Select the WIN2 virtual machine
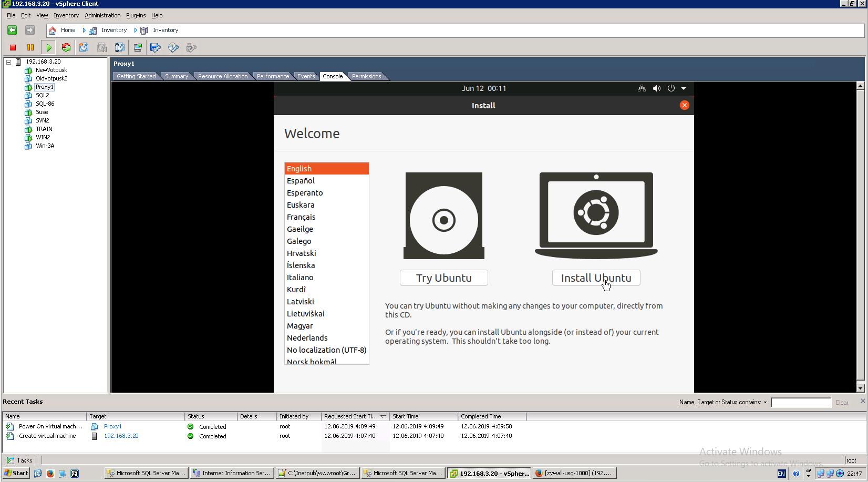The width and height of the screenshot is (868, 482). [x=43, y=138]
